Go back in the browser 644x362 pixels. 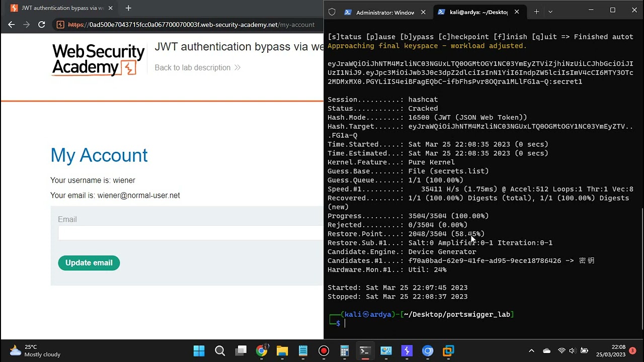point(12,24)
